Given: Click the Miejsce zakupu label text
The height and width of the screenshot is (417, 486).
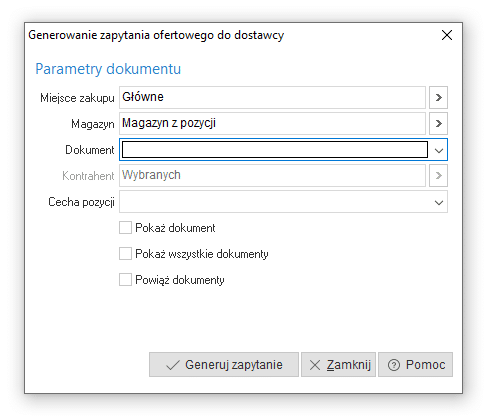Looking at the screenshot, I should (x=77, y=98).
